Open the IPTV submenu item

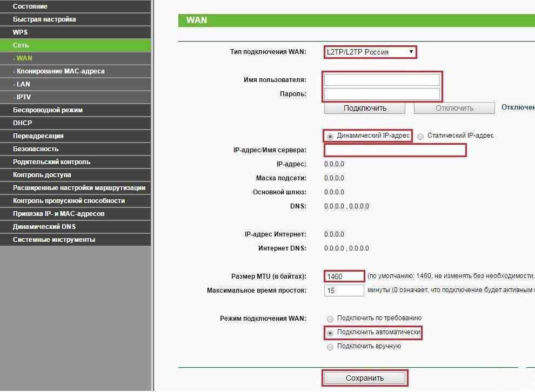23,97
